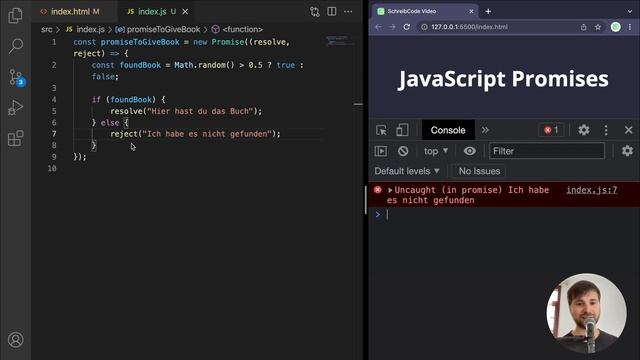Click line number 7 in the gutter
The image size is (640, 360).
(x=54, y=134)
